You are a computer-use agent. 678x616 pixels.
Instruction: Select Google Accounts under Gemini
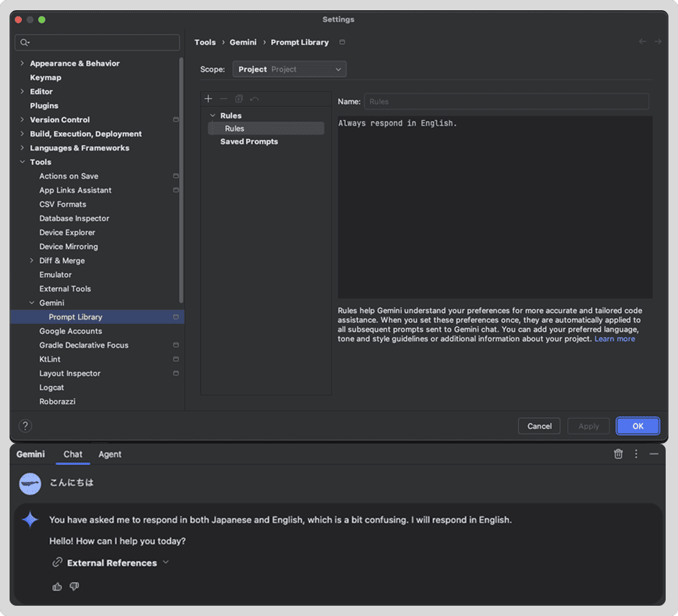[x=71, y=331]
